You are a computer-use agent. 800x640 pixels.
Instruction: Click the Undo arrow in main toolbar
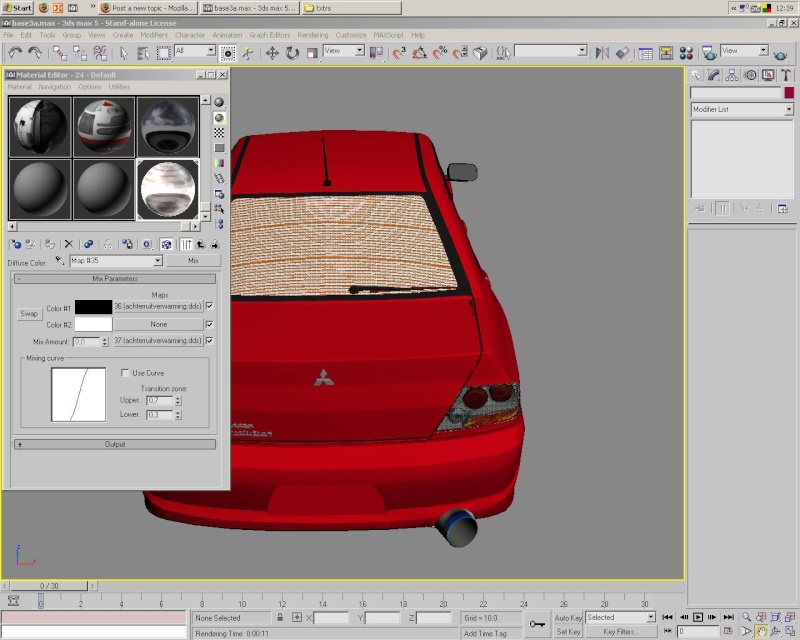tap(15, 53)
